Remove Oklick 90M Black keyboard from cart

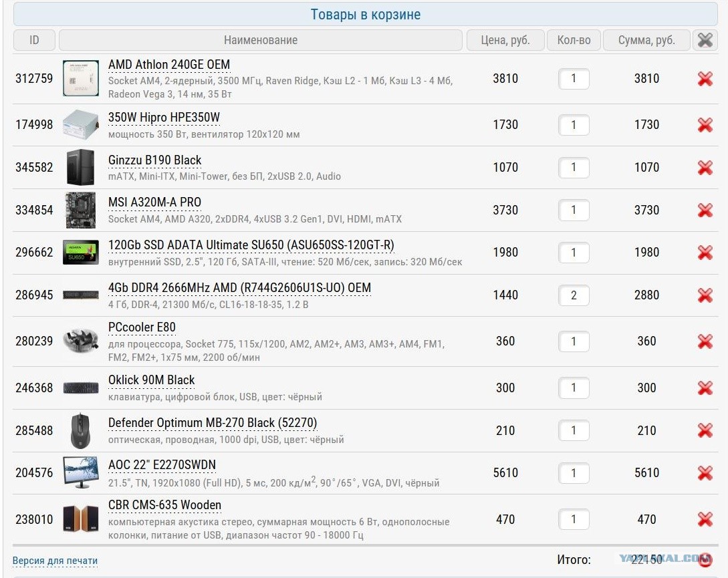(x=705, y=388)
